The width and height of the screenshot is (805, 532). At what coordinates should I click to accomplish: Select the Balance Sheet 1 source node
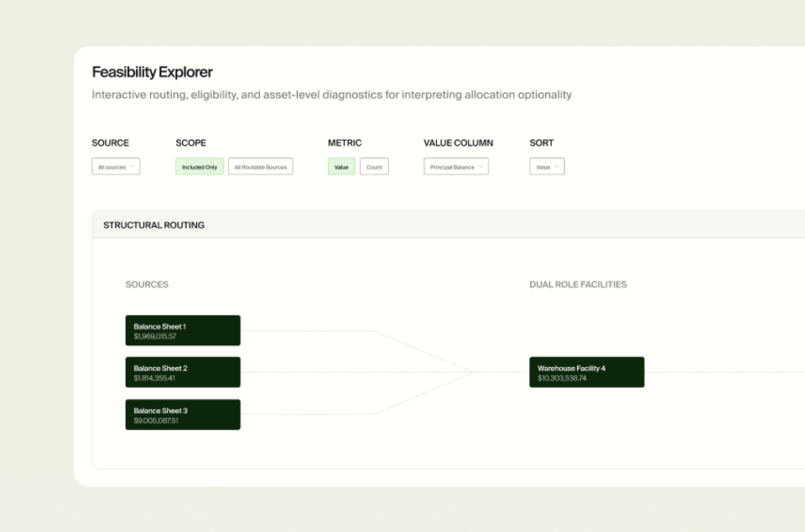[x=183, y=330]
